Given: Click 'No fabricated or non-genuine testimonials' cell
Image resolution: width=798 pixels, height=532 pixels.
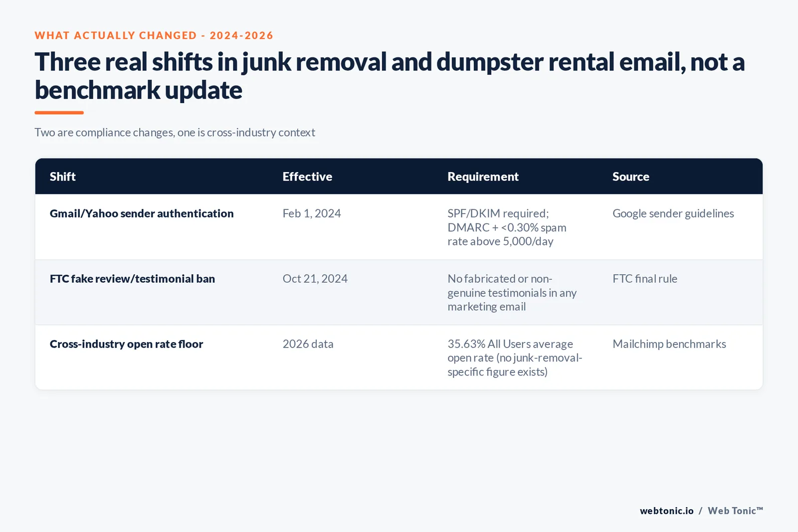Looking at the screenshot, I should 512,293.
